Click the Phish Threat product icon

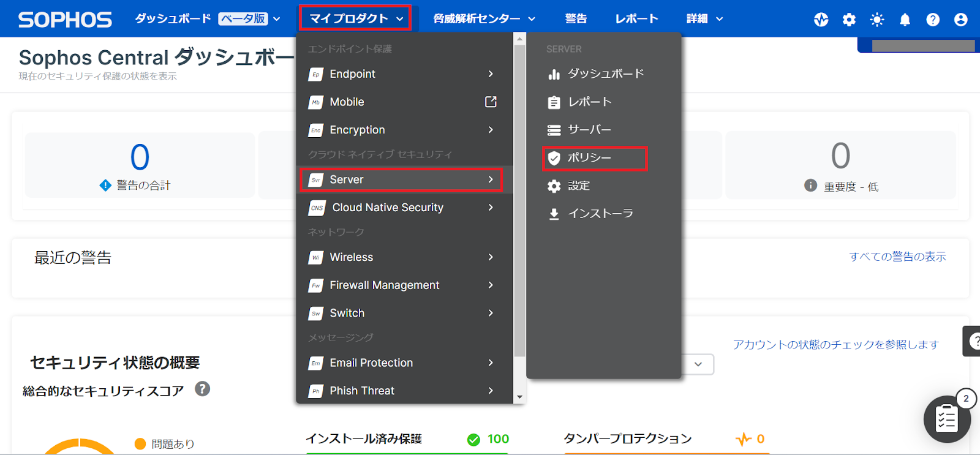[x=316, y=391]
